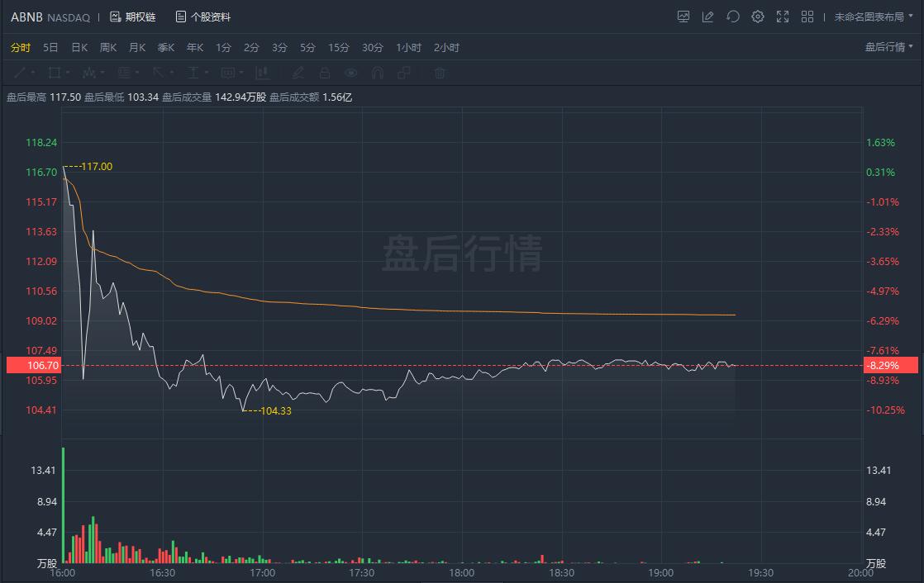The image size is (924, 583).
Task: Expand the Fibonacci tool options arrow
Action: (137, 73)
